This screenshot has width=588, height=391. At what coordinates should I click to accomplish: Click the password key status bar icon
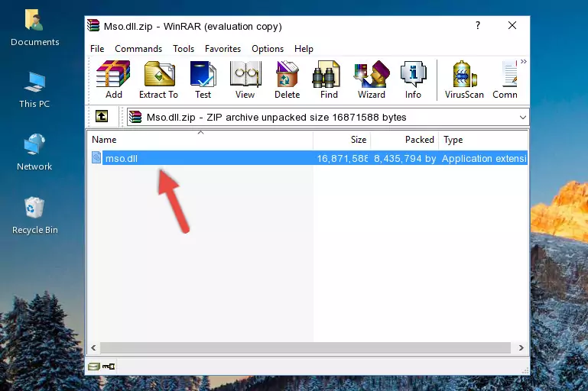tap(109, 367)
